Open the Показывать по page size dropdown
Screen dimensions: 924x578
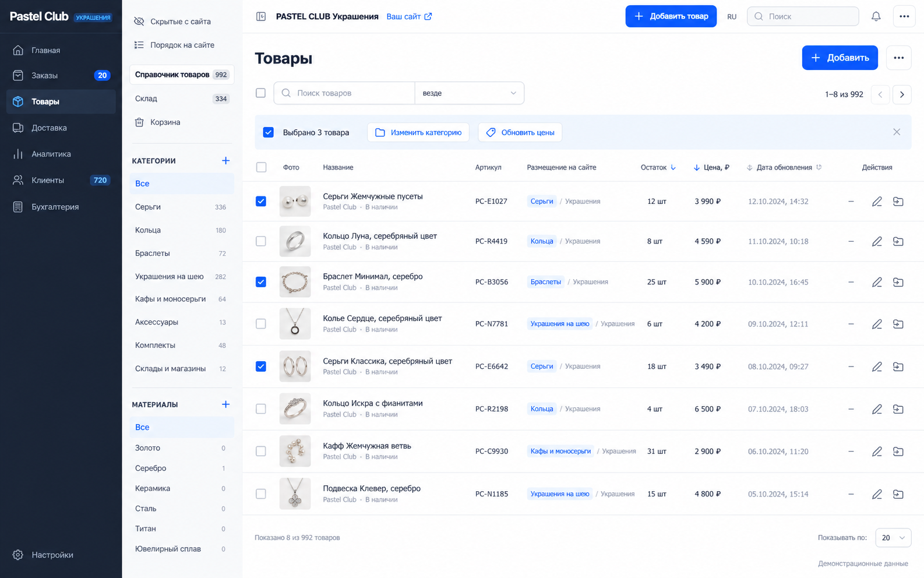tap(893, 538)
